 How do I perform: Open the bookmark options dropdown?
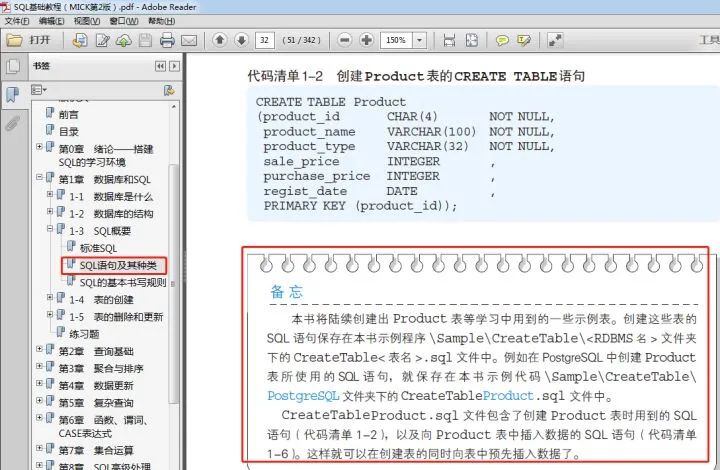[x=39, y=90]
